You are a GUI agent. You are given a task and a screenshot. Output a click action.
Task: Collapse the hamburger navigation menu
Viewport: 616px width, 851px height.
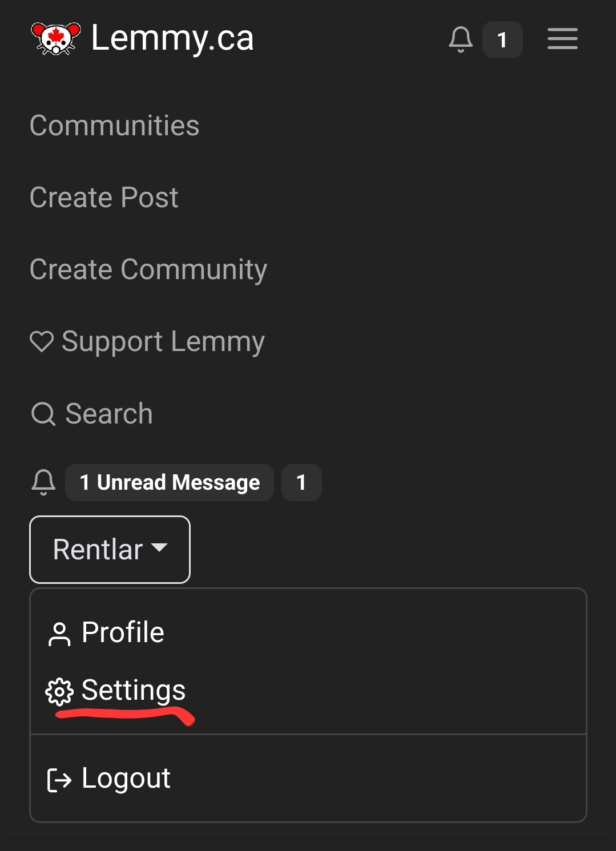(562, 39)
